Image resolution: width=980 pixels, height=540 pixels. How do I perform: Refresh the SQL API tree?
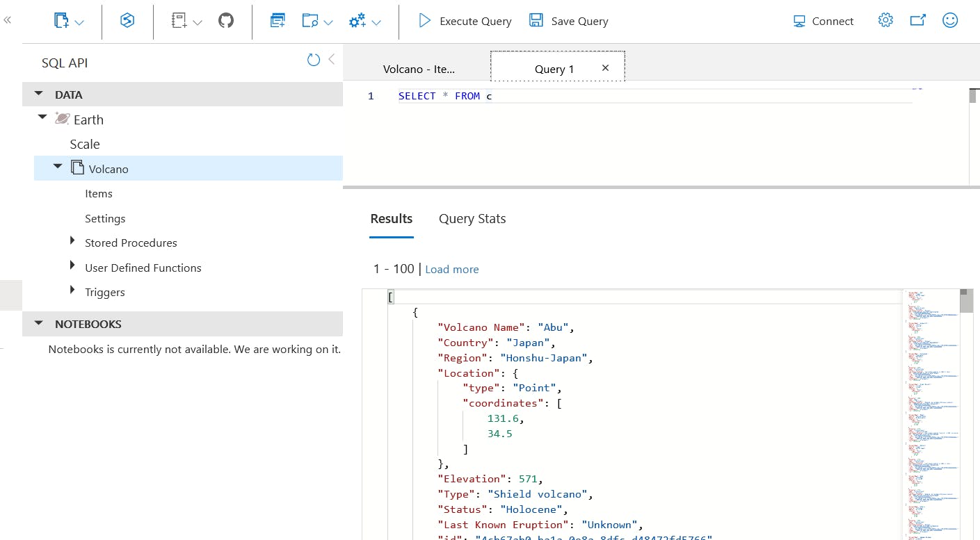314,60
